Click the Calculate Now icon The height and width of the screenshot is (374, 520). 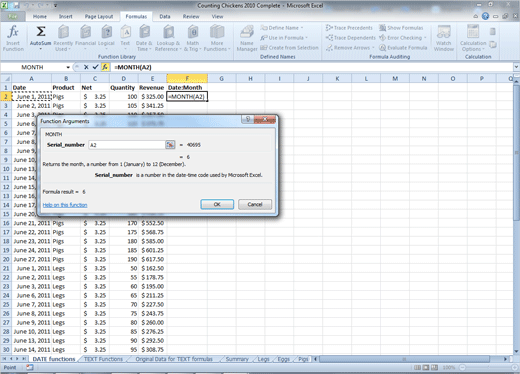tap(492, 32)
